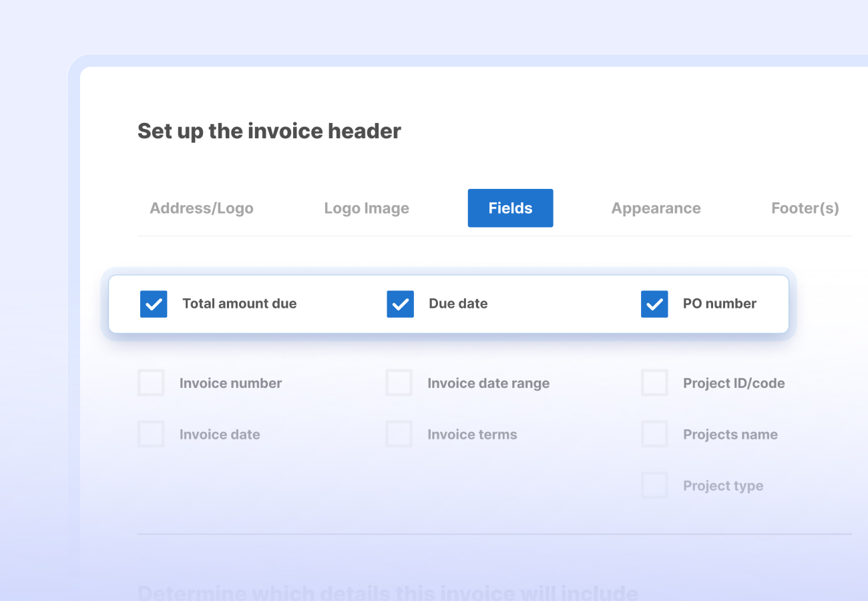The width and height of the screenshot is (868, 601).
Task: Switch to the Address/Logo tab
Action: point(202,208)
